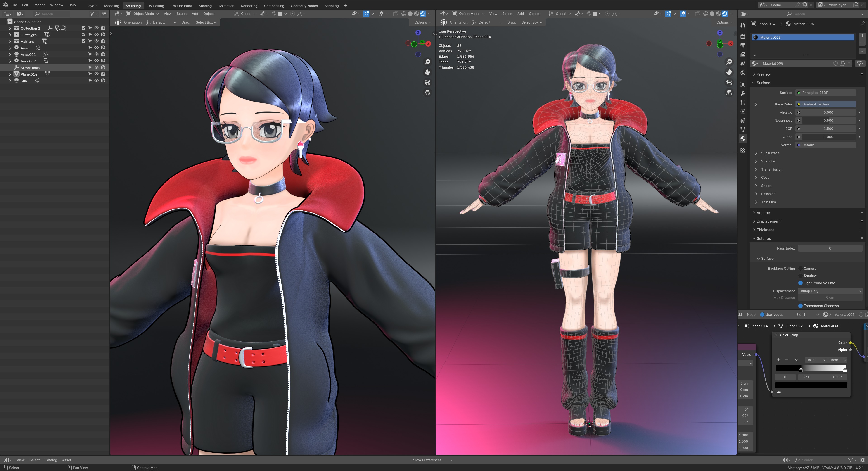Click black color swatch in Color Ramp node

811,385
